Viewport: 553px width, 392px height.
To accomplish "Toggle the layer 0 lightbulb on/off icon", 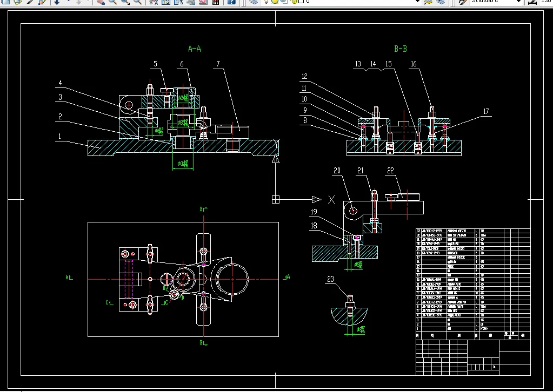I will pyautogui.click(x=266, y=2).
